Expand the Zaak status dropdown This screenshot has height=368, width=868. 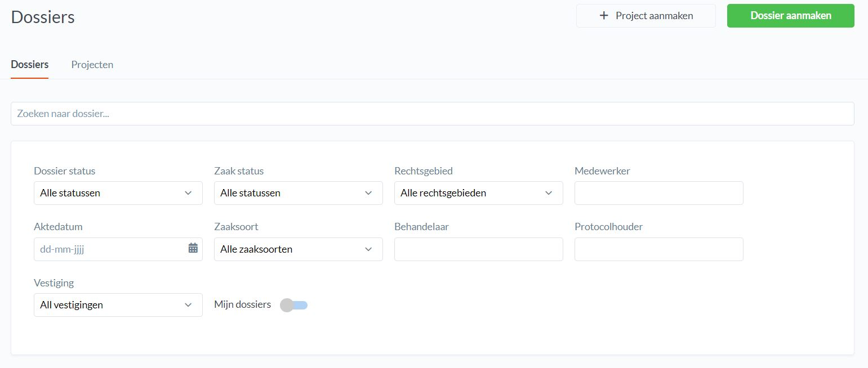click(298, 193)
